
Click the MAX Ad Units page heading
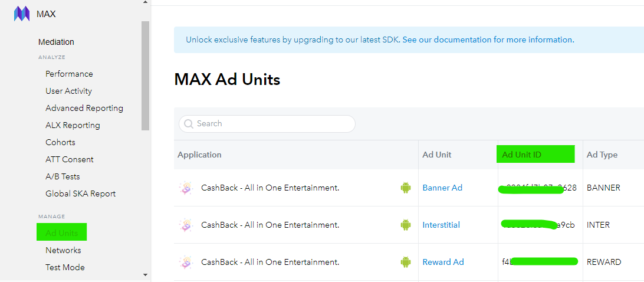coord(227,79)
